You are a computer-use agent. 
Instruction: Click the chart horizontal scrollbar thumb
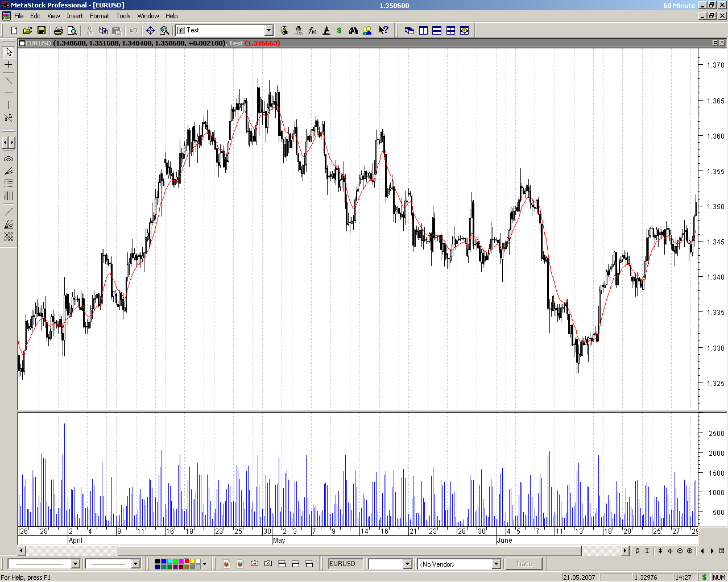[349, 551]
